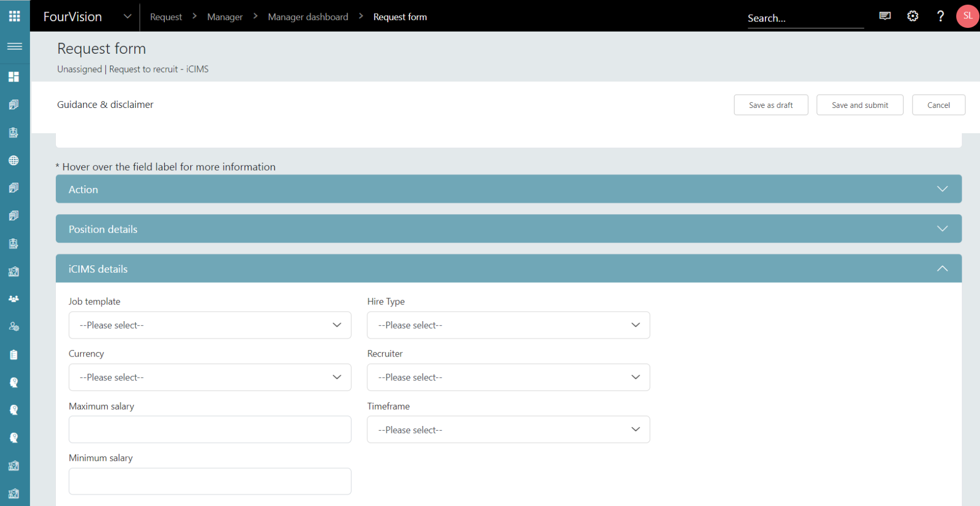Click the Minimum salary field label

(101, 458)
